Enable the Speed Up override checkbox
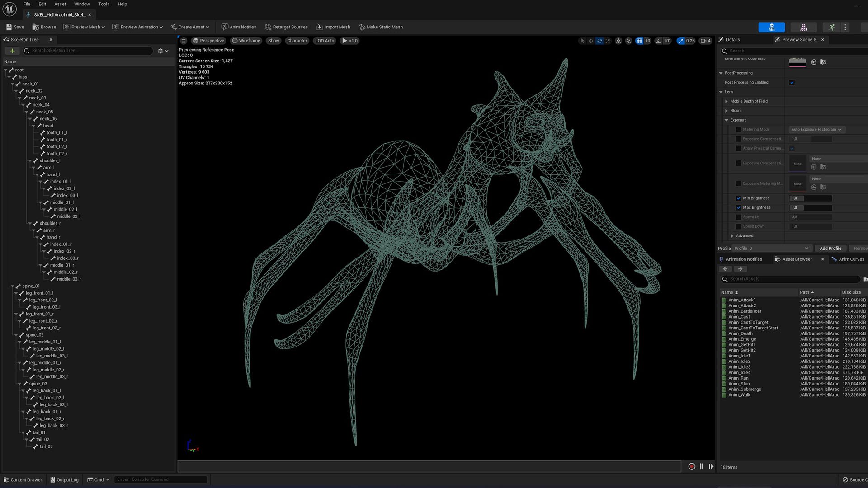868x488 pixels. [739, 217]
